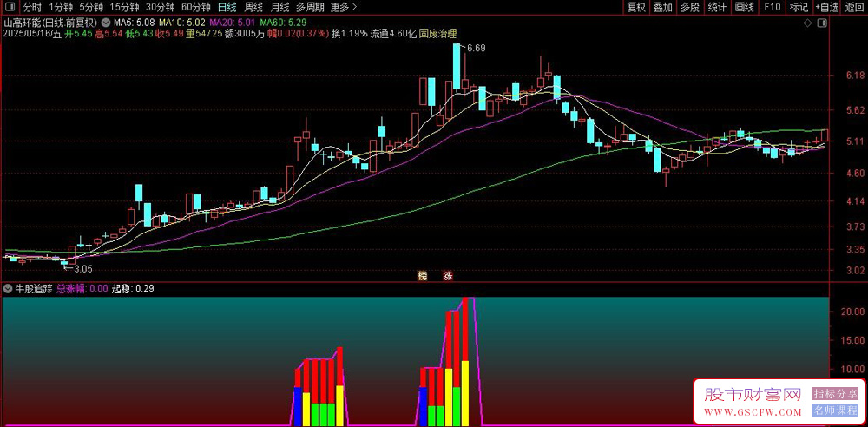Select the 60分钟 period

pyautogui.click(x=196, y=7)
